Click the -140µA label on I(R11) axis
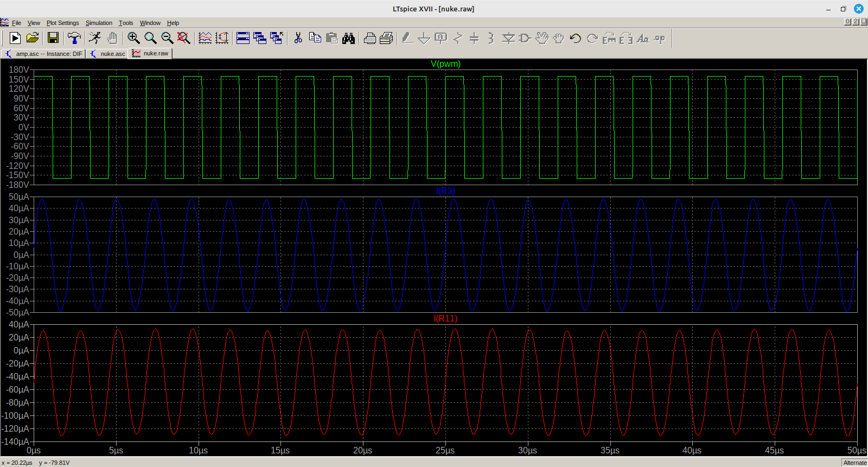Screen dimensions: 868x467 tap(16, 442)
